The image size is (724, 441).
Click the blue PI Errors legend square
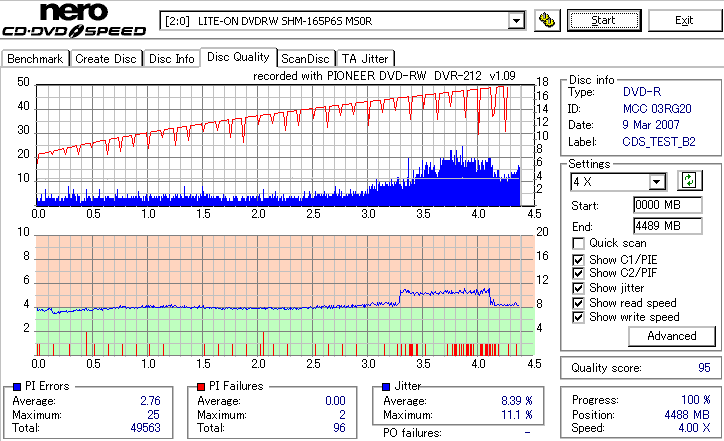[17, 387]
